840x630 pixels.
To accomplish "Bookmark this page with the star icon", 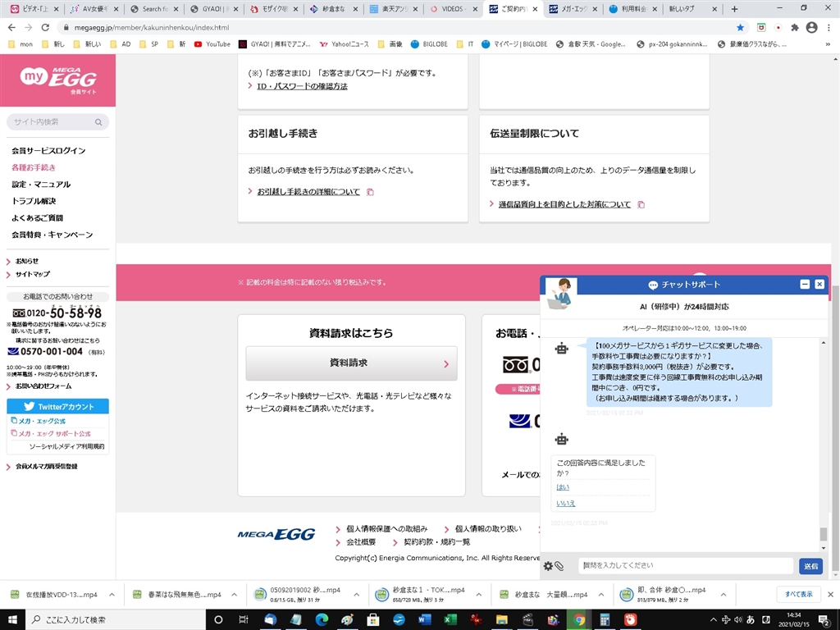I will tap(741, 27).
